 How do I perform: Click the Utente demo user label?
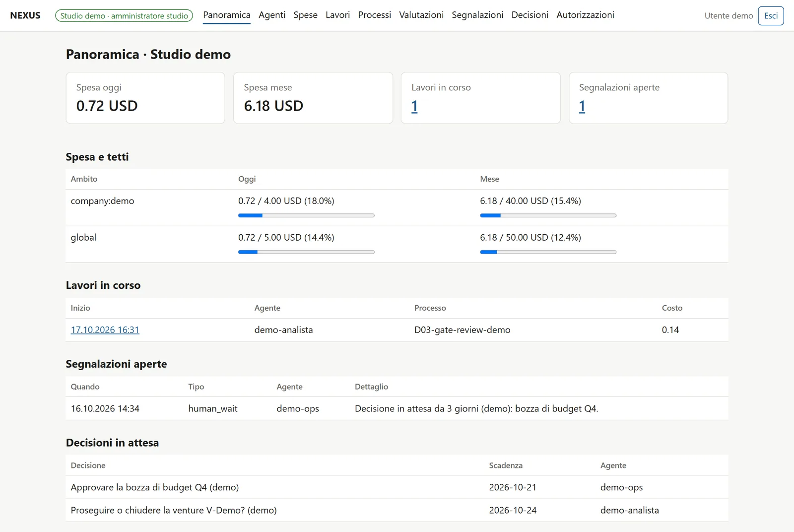pos(728,16)
